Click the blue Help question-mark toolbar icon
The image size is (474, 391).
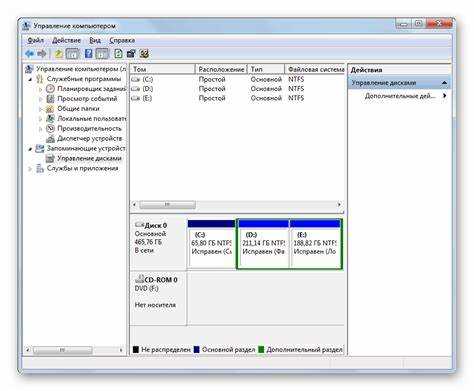[88, 53]
